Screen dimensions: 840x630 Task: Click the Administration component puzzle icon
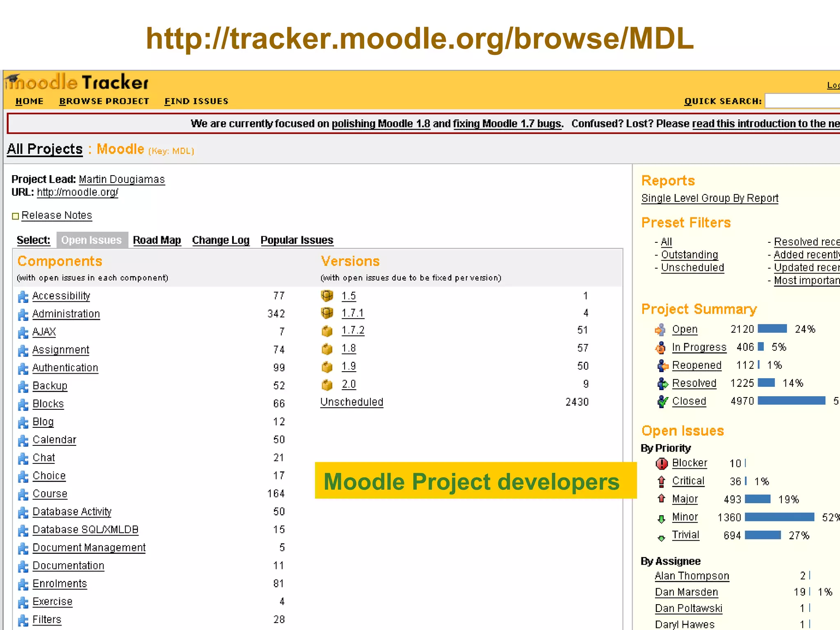click(23, 315)
